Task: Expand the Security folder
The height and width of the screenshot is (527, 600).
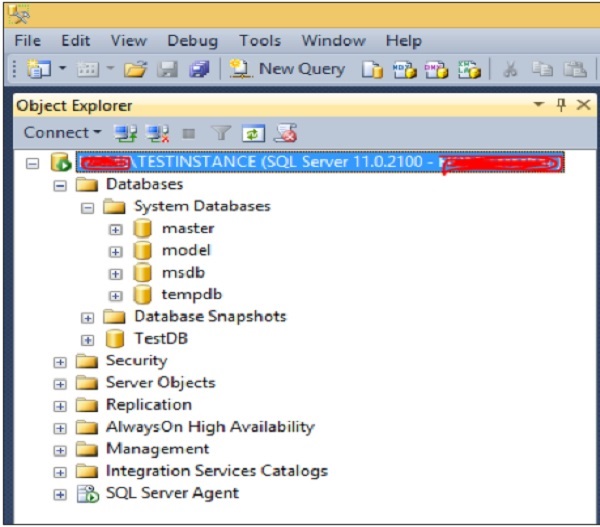Action: pos(60,362)
